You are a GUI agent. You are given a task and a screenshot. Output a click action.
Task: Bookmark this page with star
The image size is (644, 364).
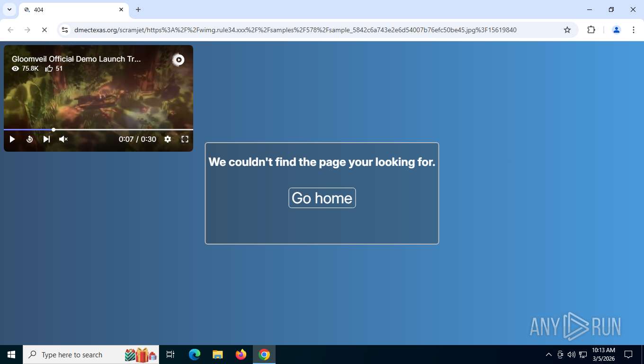567,30
